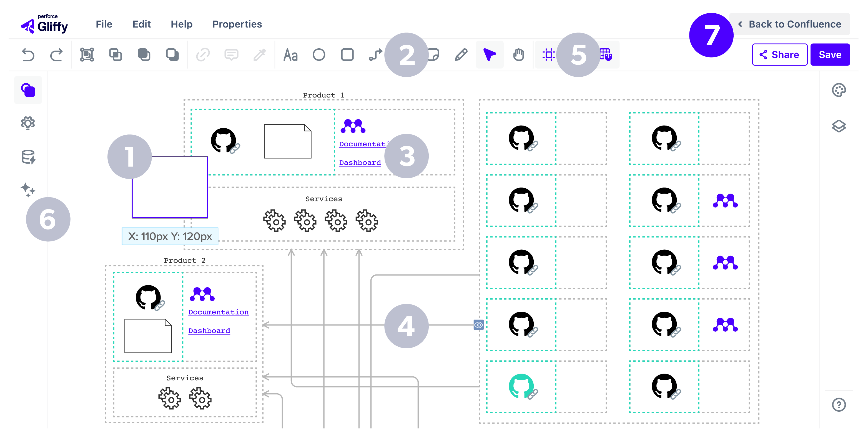Select the Text tool (Aa)
The image size is (868, 440).
click(x=290, y=55)
